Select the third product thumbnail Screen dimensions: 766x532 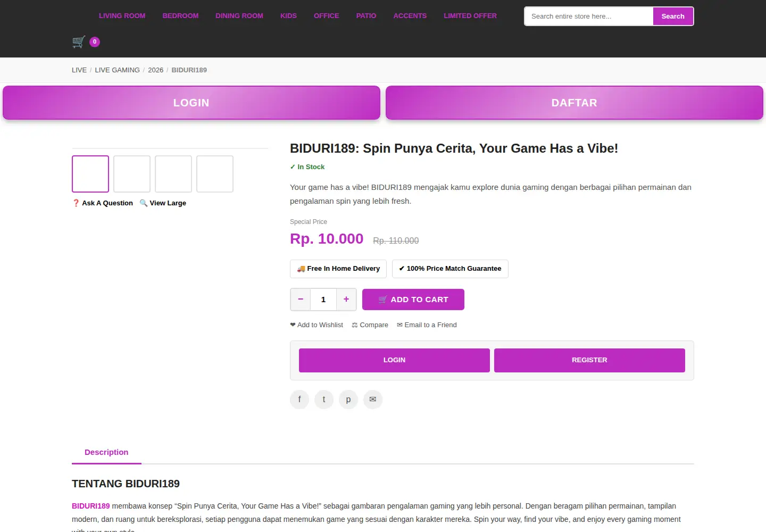click(173, 174)
